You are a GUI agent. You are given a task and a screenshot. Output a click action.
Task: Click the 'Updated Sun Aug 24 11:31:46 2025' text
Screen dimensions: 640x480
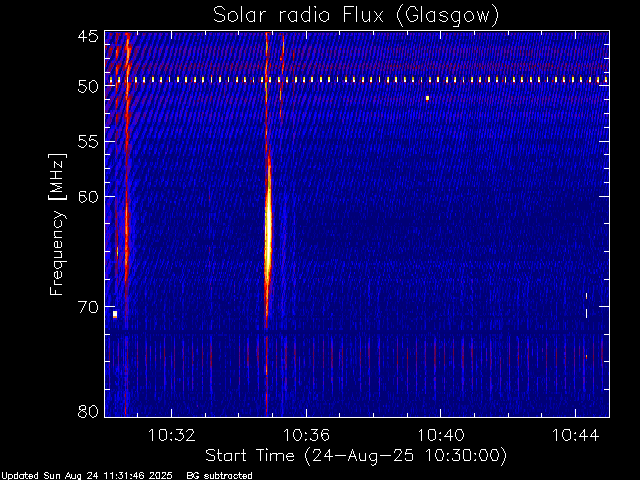tap(87, 476)
